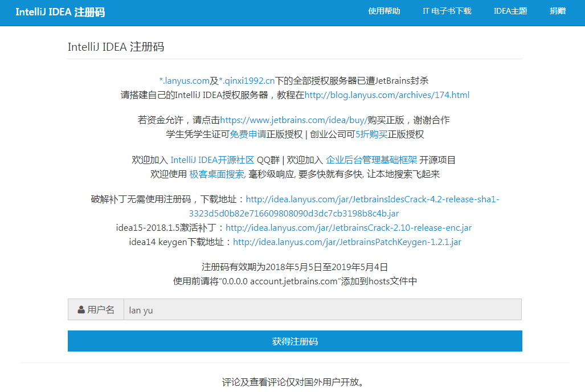Click the 免费申请 student license link
Viewport: 585px width, 392px height.
click(x=248, y=134)
